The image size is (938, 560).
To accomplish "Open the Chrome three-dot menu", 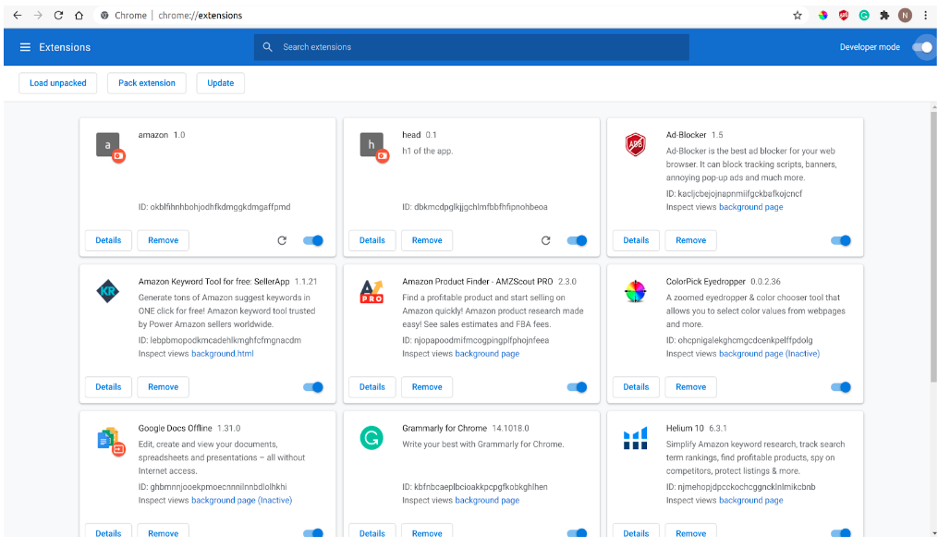I will [925, 16].
